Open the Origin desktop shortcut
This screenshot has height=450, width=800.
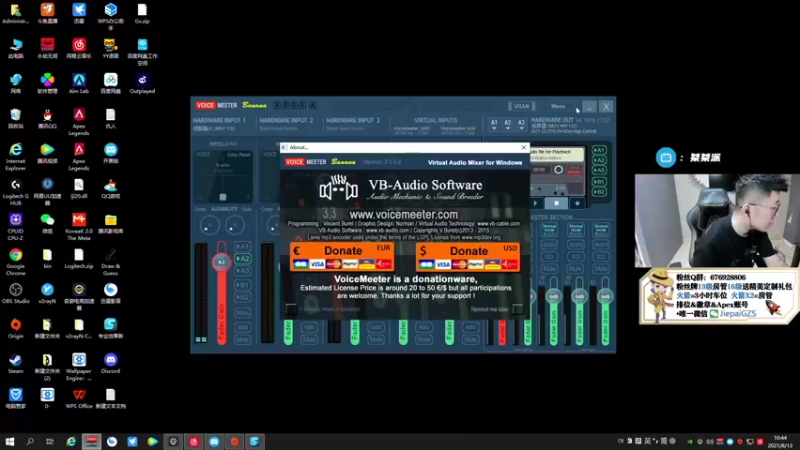click(x=16, y=329)
